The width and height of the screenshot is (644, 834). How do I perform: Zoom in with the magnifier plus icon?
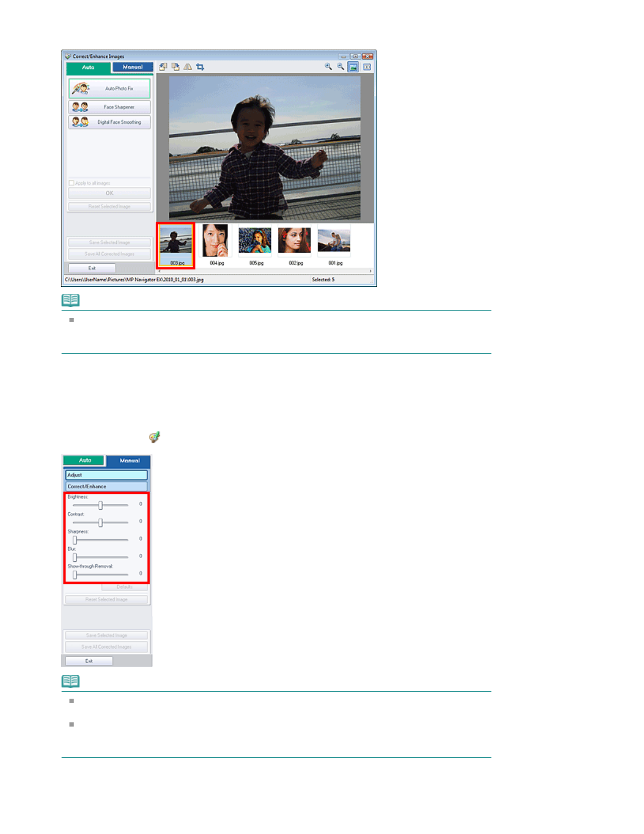coord(328,67)
